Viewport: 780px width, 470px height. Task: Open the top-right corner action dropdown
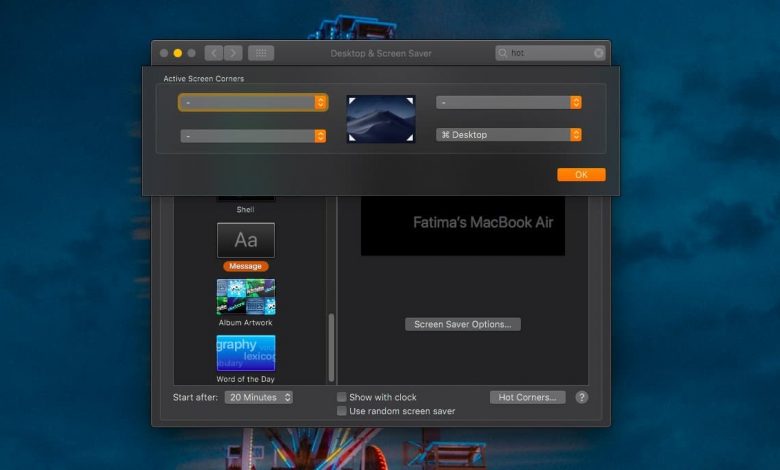click(x=509, y=102)
